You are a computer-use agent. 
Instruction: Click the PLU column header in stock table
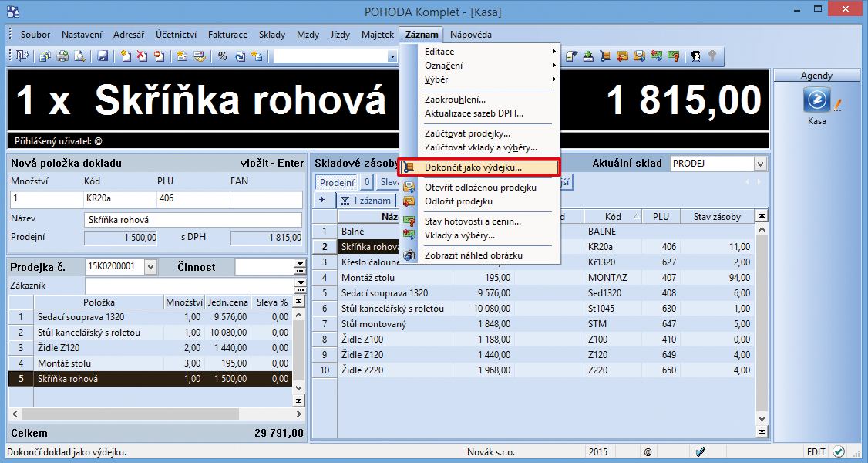pyautogui.click(x=661, y=217)
